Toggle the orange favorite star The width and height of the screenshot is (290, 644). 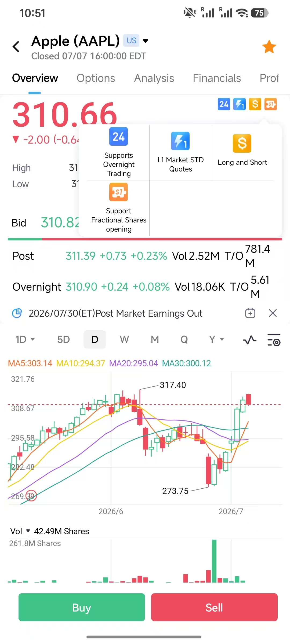(x=269, y=47)
